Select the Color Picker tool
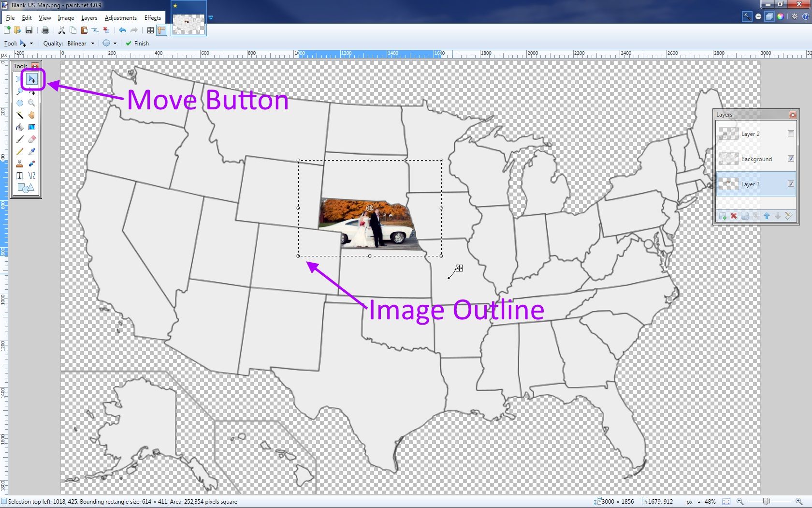The height and width of the screenshot is (508, 812). point(32,151)
